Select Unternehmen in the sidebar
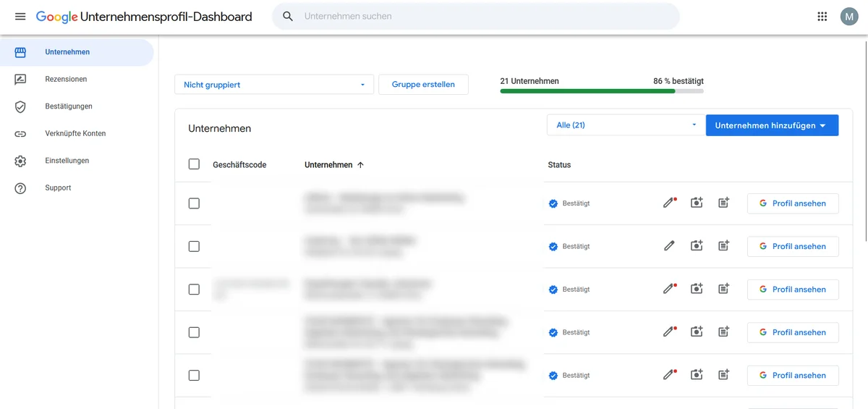Viewport: 868px width, 409px height. pos(77,52)
